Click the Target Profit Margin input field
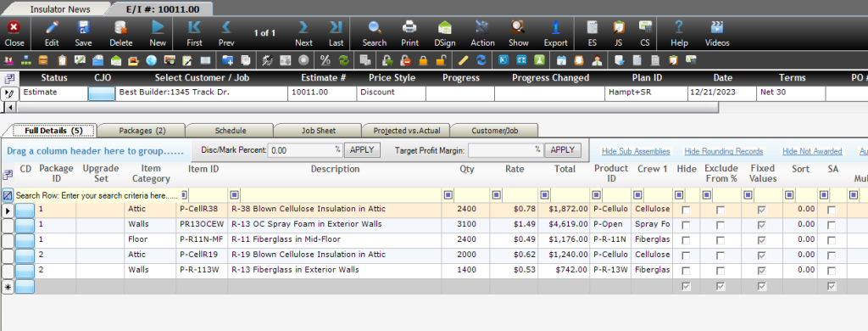868x331 pixels. (x=505, y=149)
